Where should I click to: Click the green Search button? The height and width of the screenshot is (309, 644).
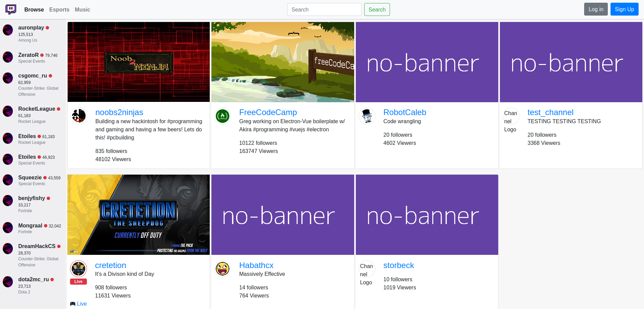tap(377, 9)
